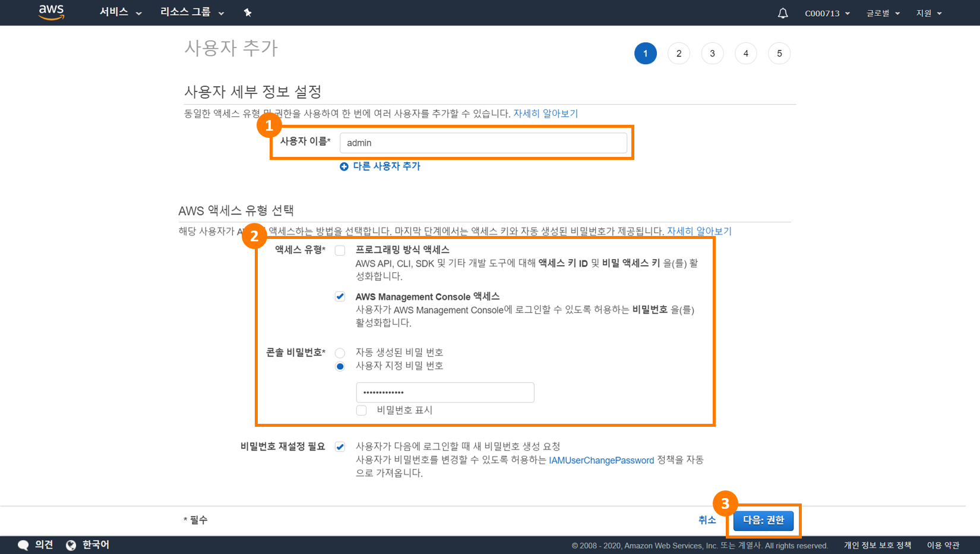This screenshot has width=980, height=554.
Task: Jump to step 5 in wizard
Action: coord(779,53)
